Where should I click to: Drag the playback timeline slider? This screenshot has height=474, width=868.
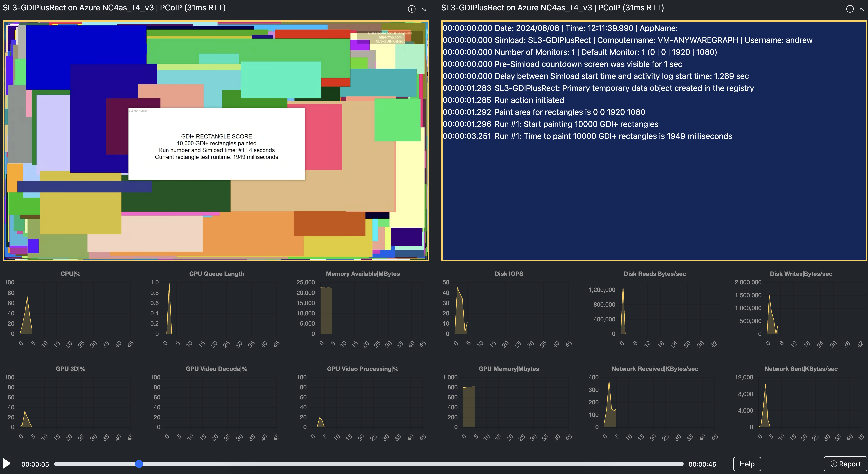coord(139,463)
